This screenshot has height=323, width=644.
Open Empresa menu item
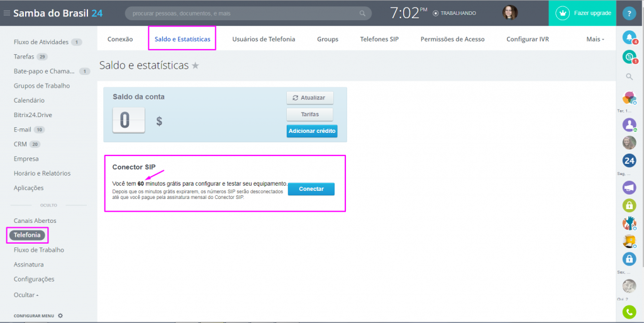tap(26, 159)
